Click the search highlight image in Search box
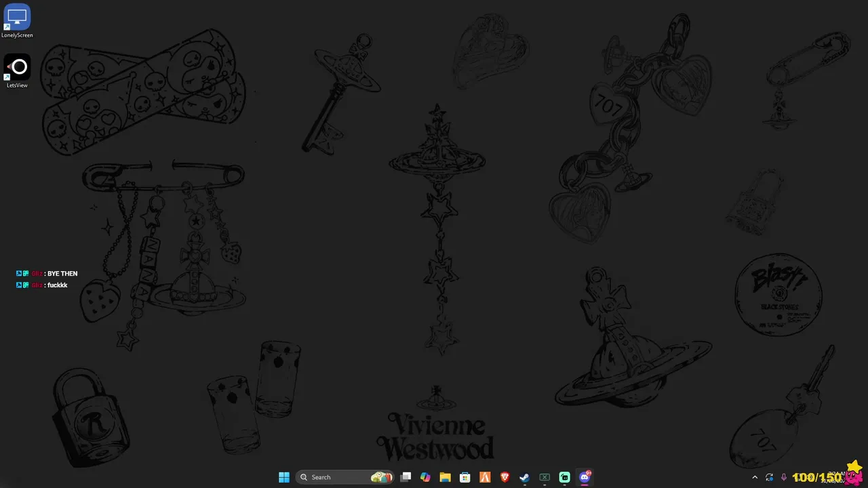Image resolution: width=868 pixels, height=488 pixels. (x=381, y=477)
